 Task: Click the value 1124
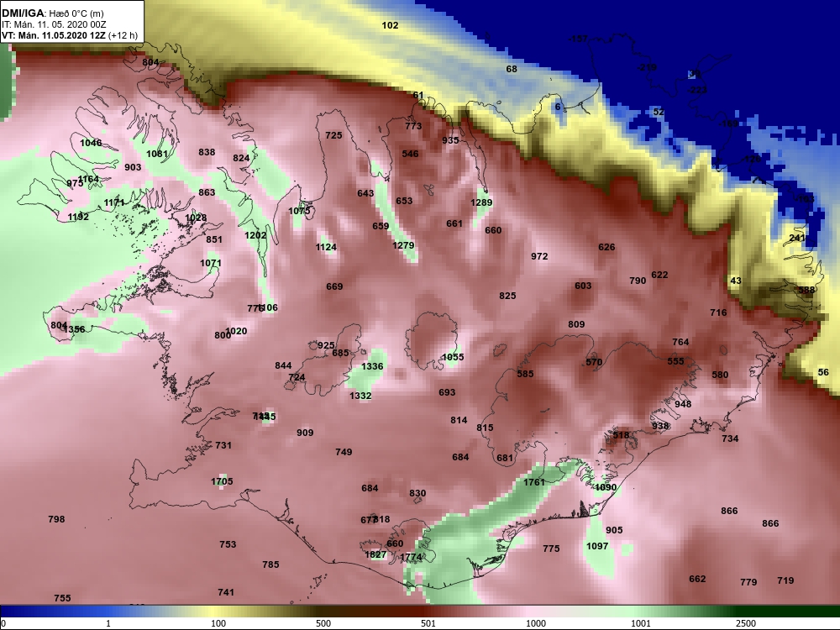[326, 247]
